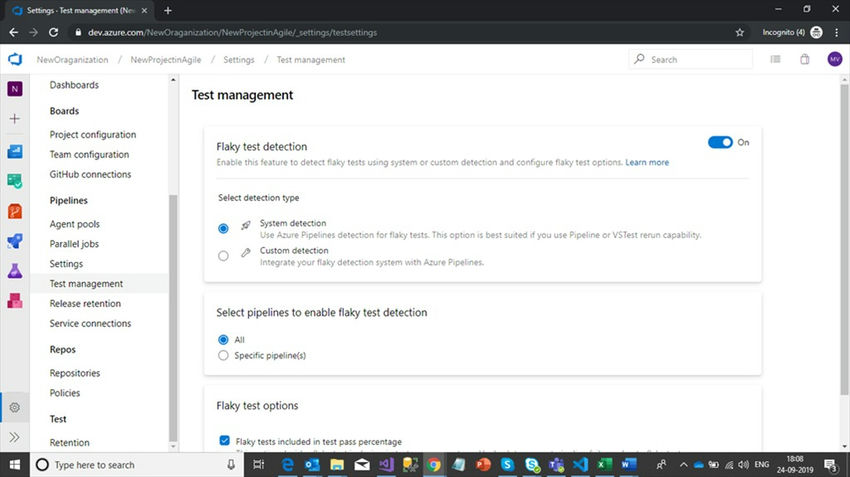Click Settings breadcrumb
Screen dimensions: 850x477
tap(239, 60)
